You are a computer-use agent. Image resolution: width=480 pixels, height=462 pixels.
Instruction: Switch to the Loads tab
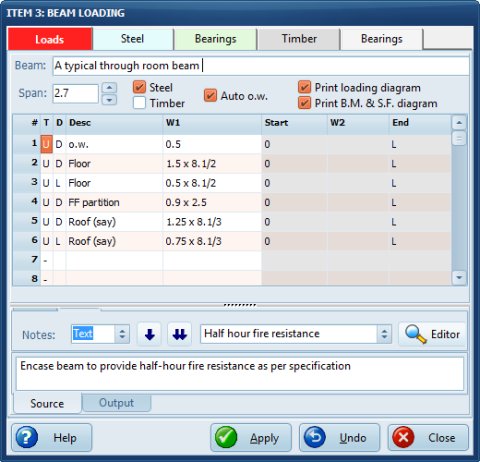pos(50,39)
